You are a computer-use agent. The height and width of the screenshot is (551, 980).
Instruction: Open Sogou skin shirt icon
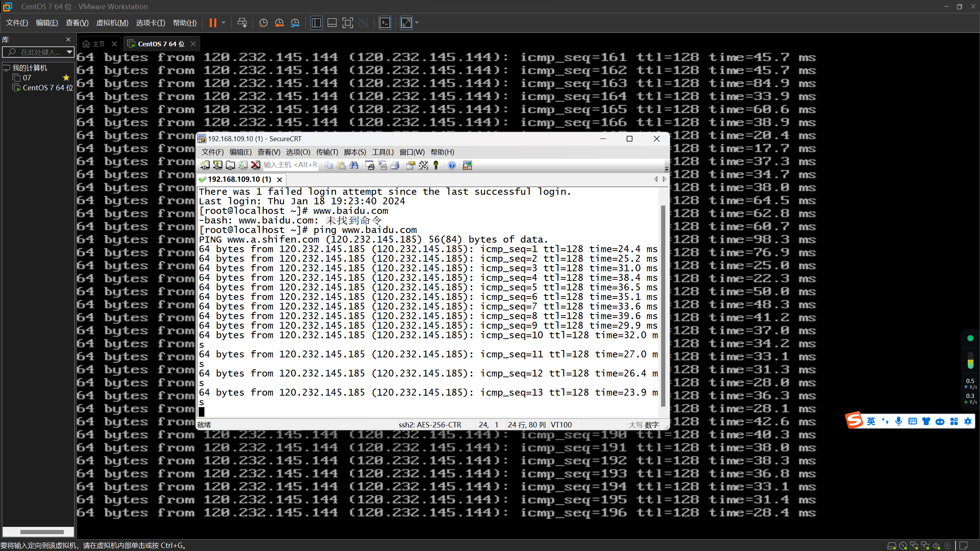(926, 421)
